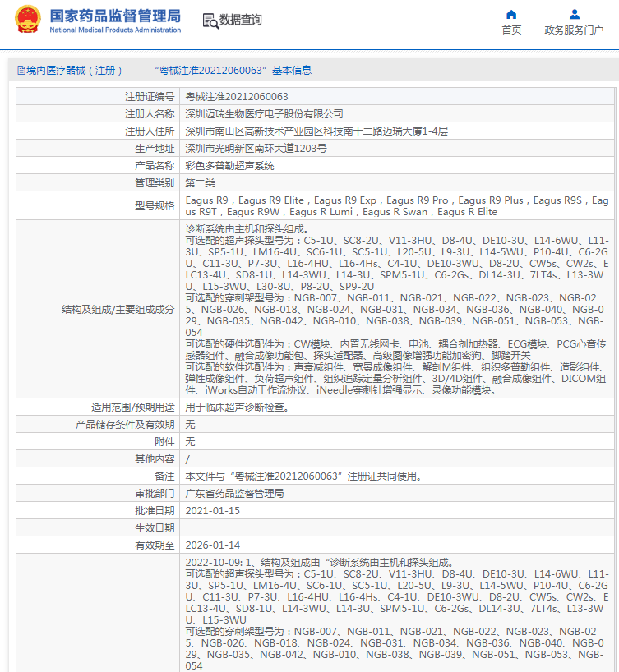Screen dimensions: 619x672
Task: Click the 审批部门 label
Action: (x=155, y=493)
